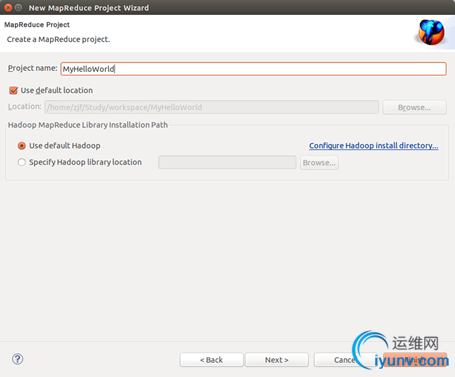The image size is (455, 377).
Task: Click Browse button for Hadoop library
Action: tap(319, 163)
